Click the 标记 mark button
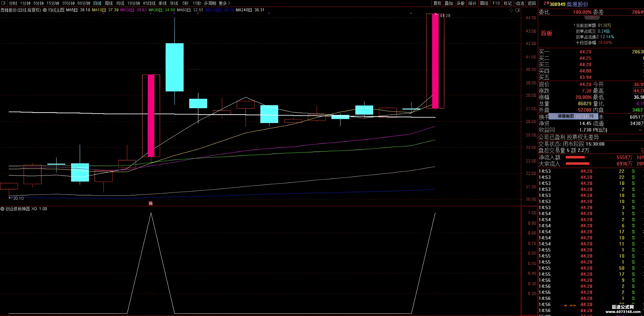644x316 pixels. pos(508,3)
